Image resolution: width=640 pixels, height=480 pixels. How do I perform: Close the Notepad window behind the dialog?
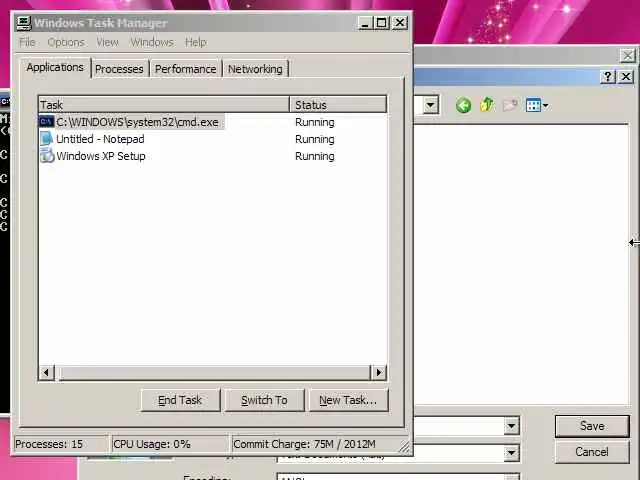click(627, 56)
